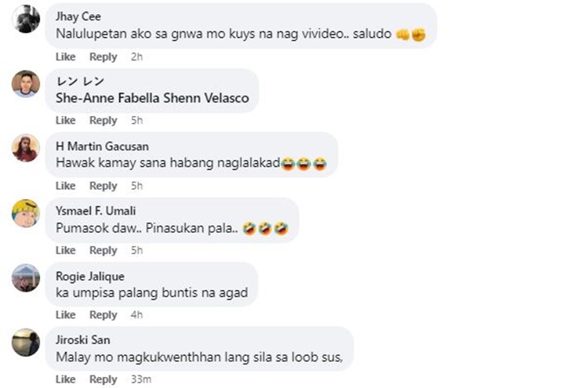Like Ysmael F. Umali's comment

pos(66,250)
